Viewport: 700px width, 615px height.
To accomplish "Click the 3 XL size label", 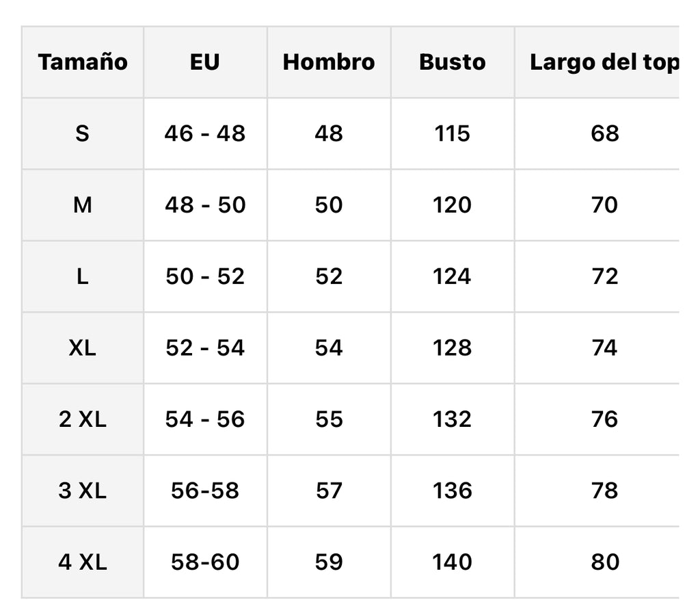I will [x=83, y=491].
